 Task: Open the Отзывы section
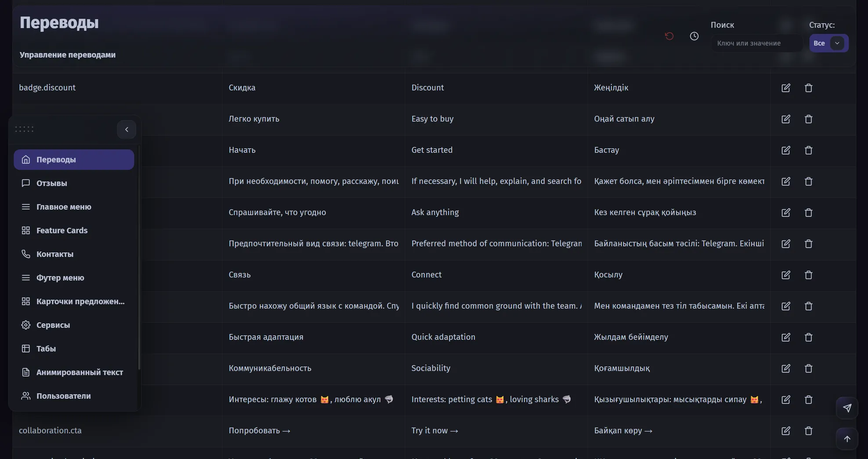(51, 183)
